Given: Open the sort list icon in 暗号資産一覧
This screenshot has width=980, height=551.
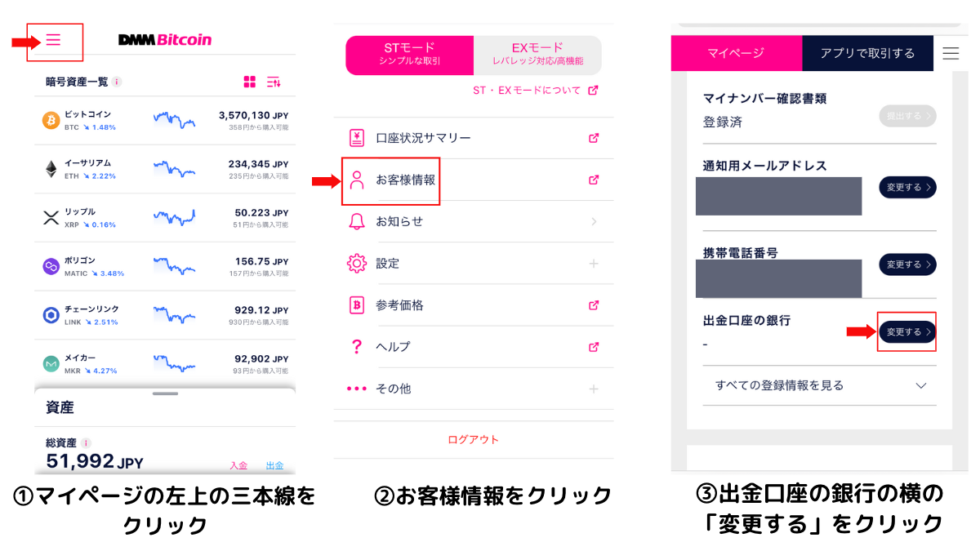Looking at the screenshot, I should [x=274, y=82].
